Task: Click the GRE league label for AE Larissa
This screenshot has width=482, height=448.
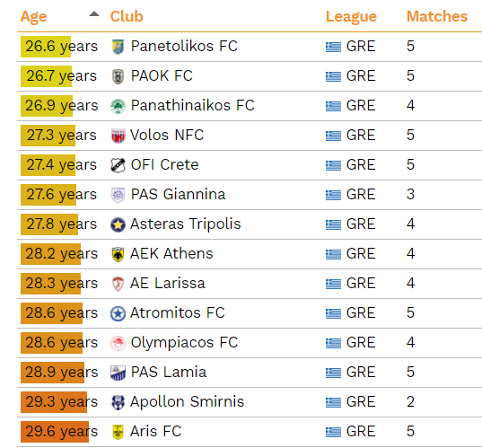Action: click(361, 284)
